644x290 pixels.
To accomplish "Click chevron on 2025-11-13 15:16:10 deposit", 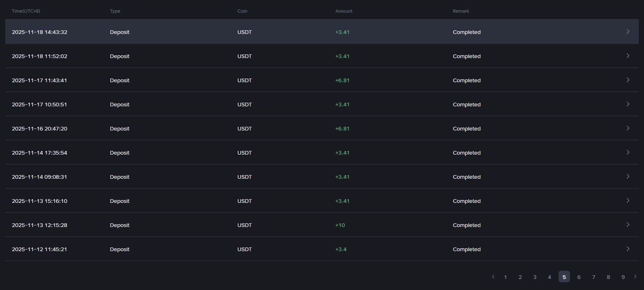I will coord(628,200).
